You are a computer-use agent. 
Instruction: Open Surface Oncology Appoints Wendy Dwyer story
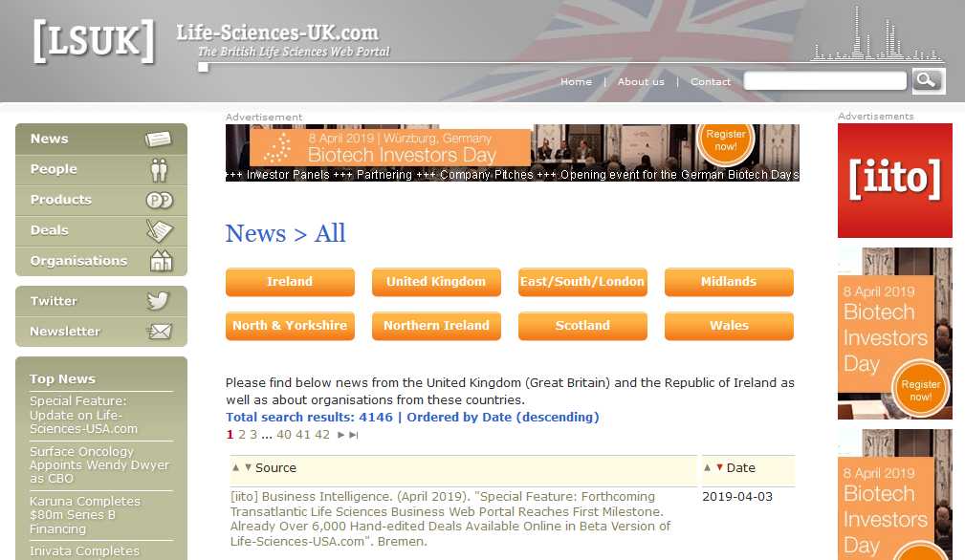(x=99, y=464)
